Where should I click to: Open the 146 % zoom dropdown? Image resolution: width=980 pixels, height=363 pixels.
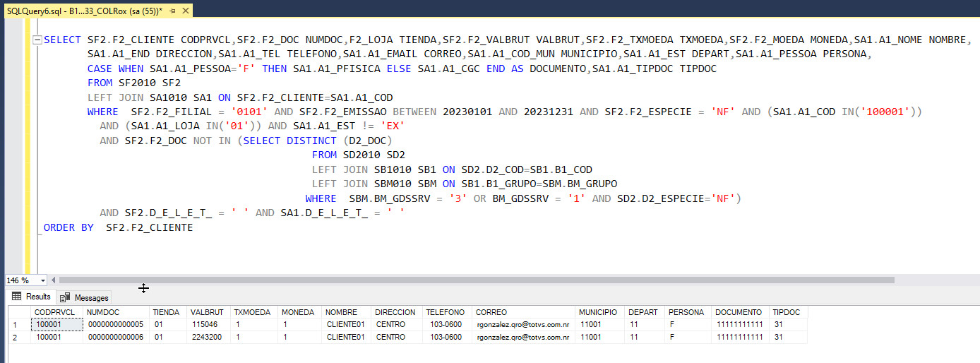click(x=43, y=280)
